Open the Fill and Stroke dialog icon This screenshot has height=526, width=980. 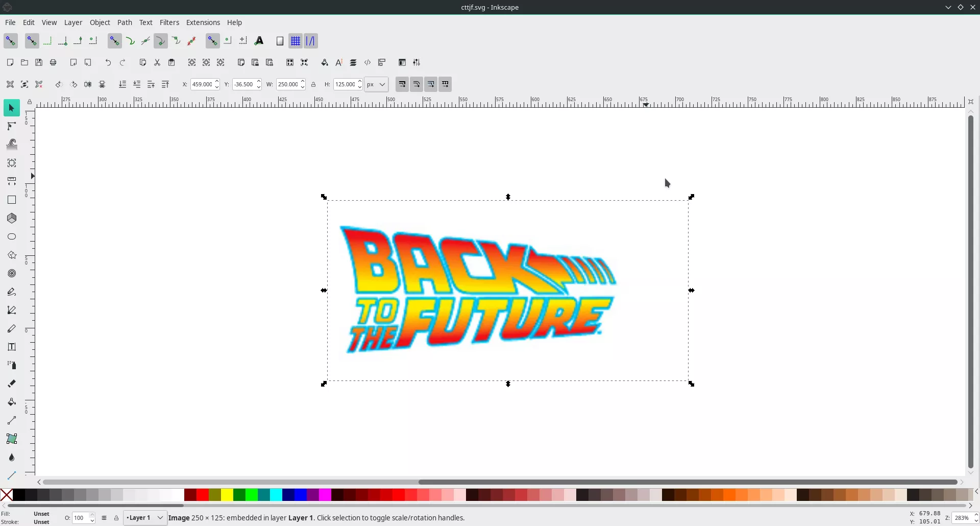point(325,62)
